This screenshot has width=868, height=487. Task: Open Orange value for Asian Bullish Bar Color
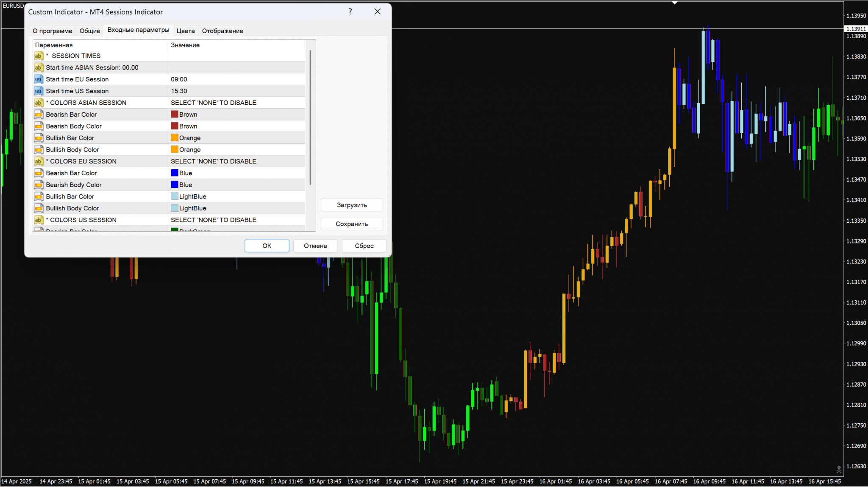click(189, 138)
